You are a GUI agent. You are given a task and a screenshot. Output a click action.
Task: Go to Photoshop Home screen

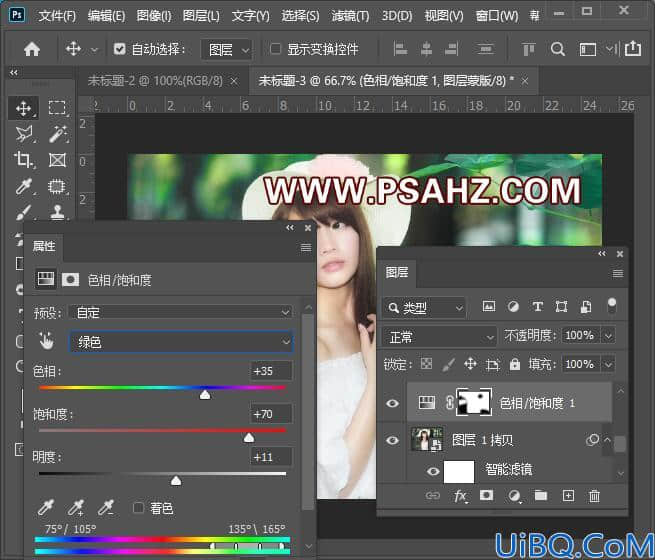click(x=32, y=49)
